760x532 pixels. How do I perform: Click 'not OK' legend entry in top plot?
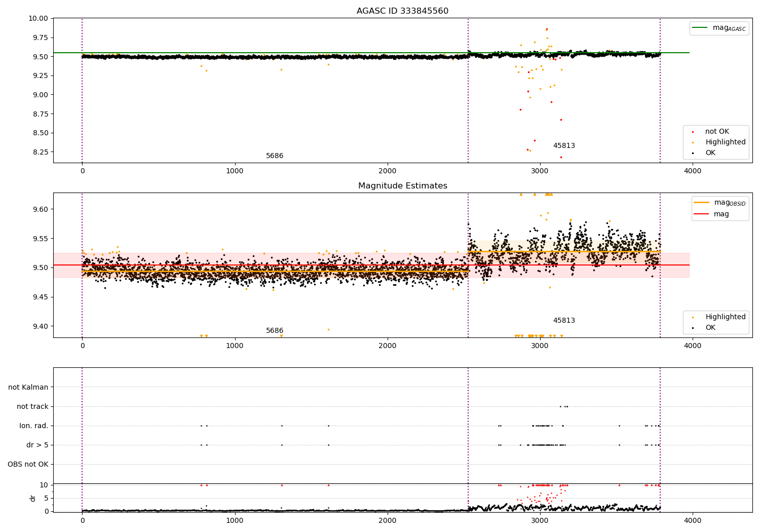point(717,132)
